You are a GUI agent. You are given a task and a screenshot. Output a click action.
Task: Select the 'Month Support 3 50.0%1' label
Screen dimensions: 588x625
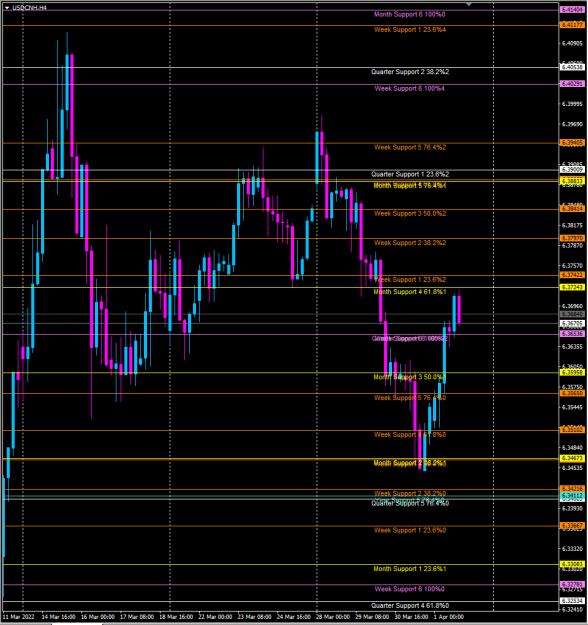coord(410,377)
